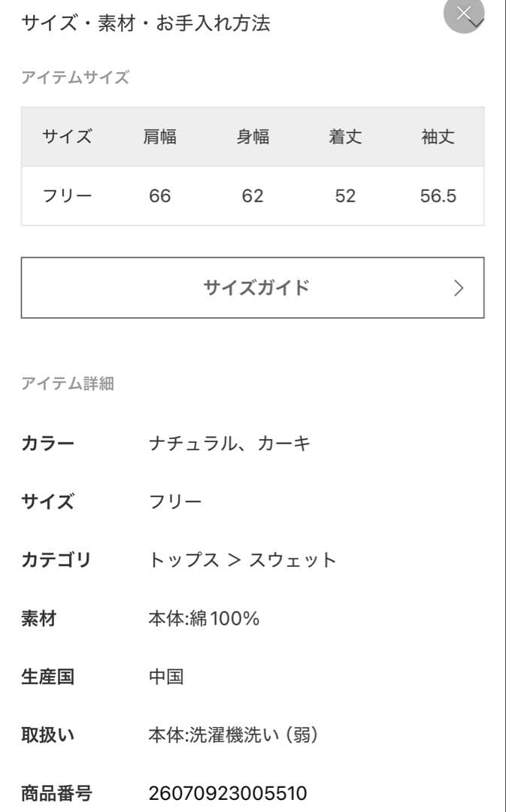The width and height of the screenshot is (506, 812).
Task: Open the サイズガイド size guide page
Action: click(x=253, y=287)
